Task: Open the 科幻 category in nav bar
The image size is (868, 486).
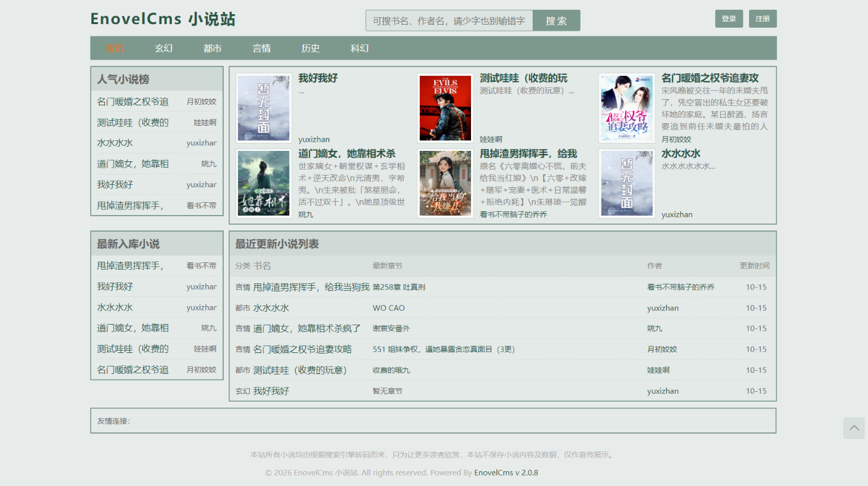Action: coord(359,48)
